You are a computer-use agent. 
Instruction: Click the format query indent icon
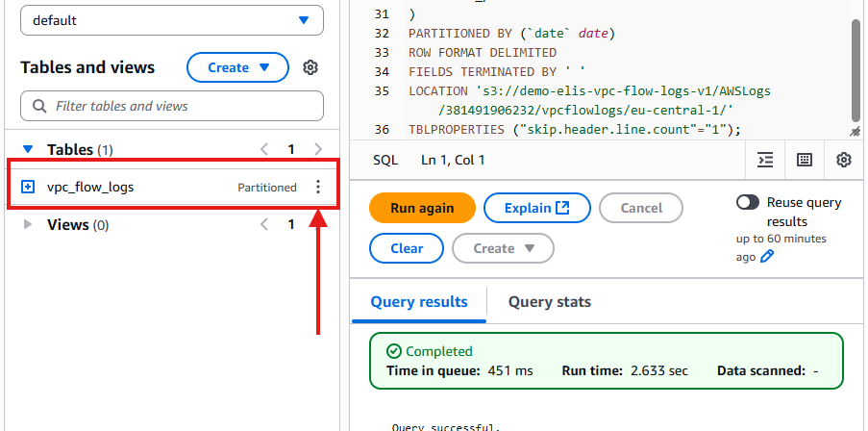pyautogui.click(x=765, y=160)
